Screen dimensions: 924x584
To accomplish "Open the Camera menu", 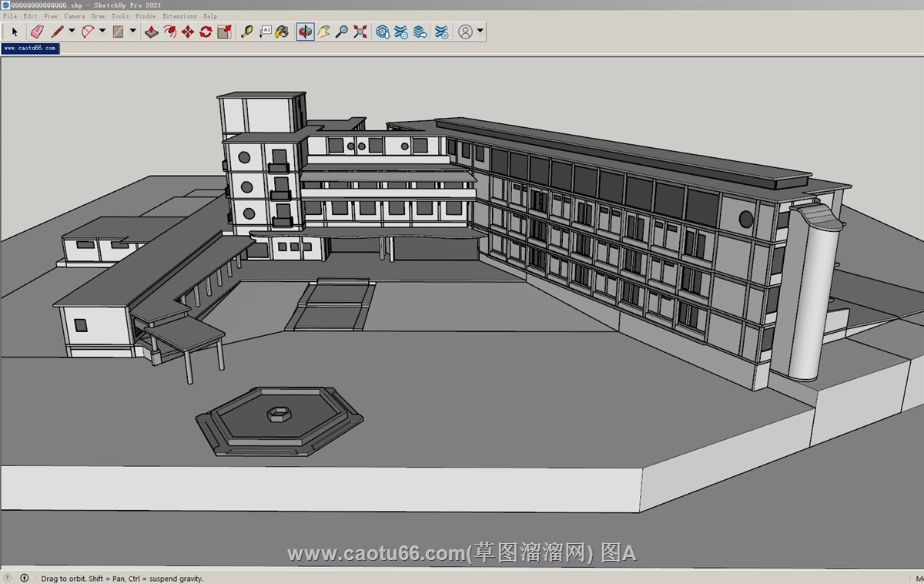I will [x=74, y=15].
